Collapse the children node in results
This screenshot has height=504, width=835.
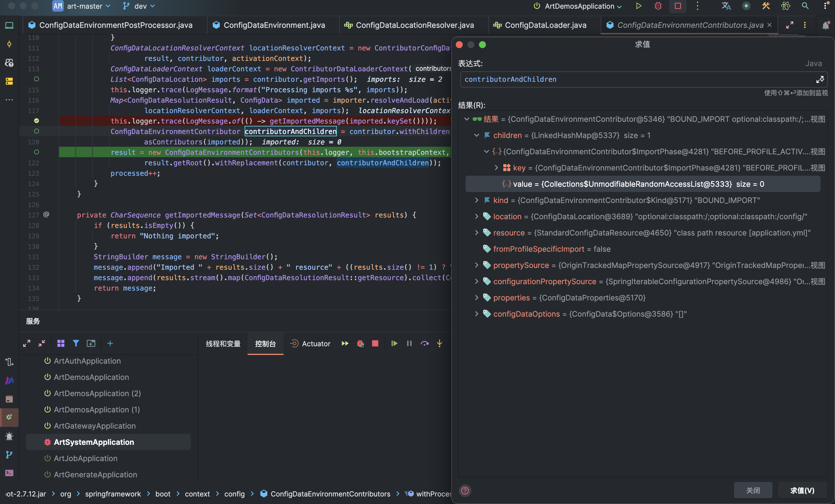tap(476, 135)
